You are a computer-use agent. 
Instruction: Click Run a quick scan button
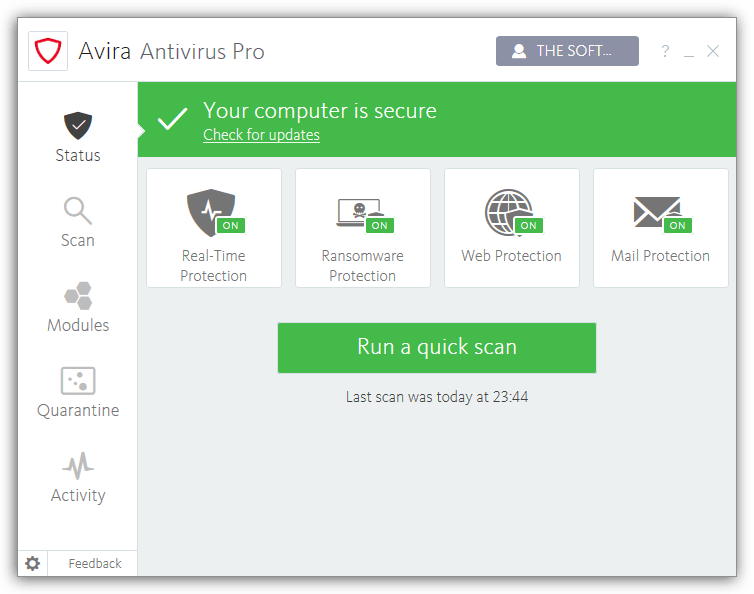click(437, 347)
